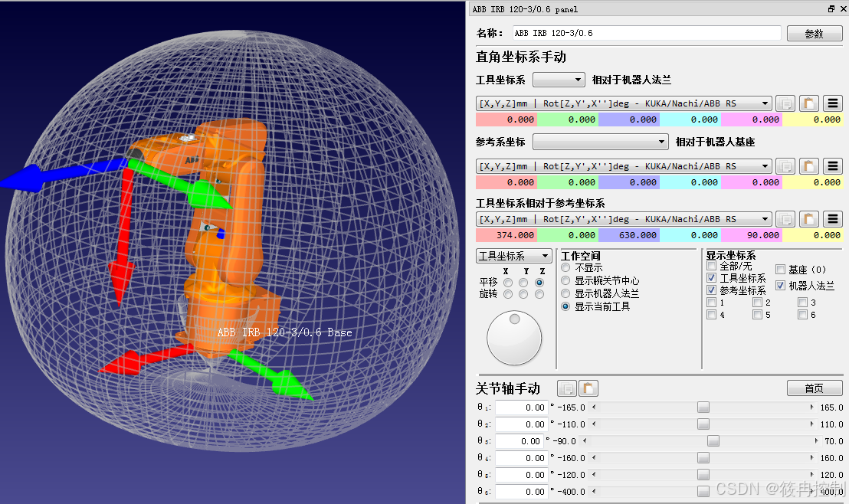Click left arrow of θ6 joint slider
849x504 pixels.
(594, 491)
